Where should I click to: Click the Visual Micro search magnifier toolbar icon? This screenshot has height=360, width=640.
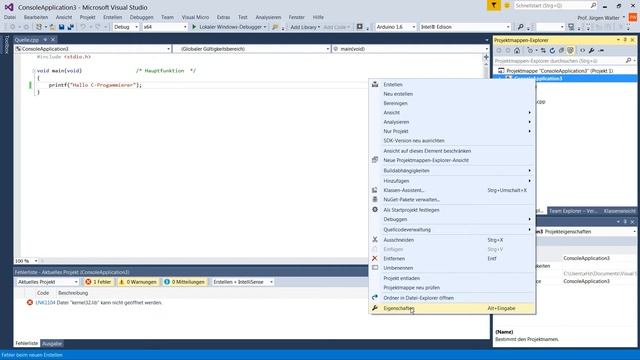(520, 27)
